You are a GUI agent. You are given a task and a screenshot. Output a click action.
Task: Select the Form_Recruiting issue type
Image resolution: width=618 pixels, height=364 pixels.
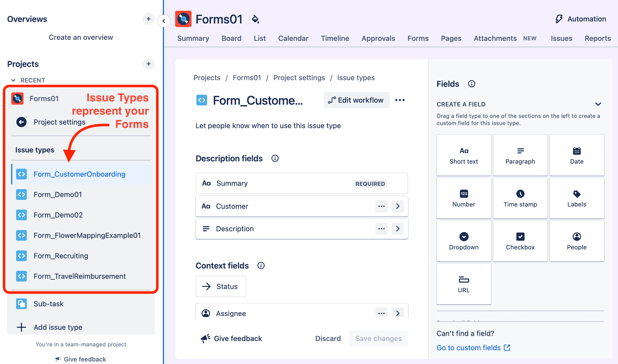[61, 256]
